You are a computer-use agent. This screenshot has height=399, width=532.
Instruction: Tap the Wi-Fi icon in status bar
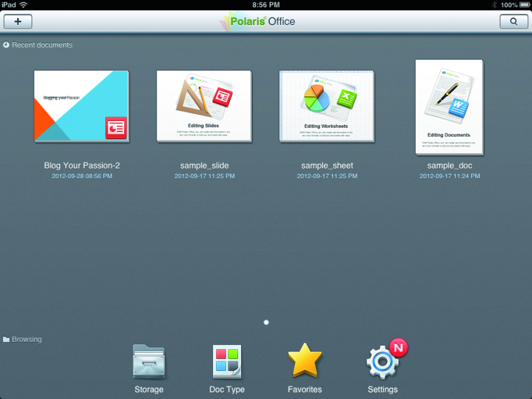click(23, 5)
